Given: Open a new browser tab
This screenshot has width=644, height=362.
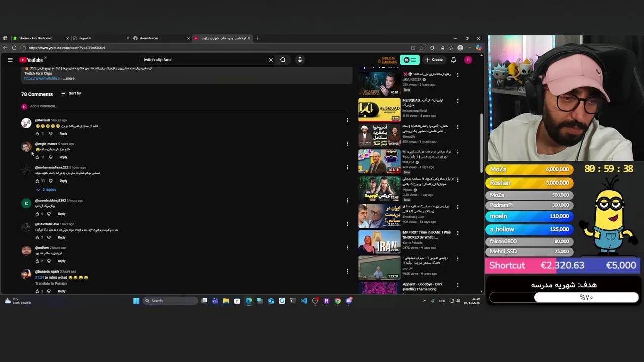Looking at the screenshot, I should [x=257, y=38].
